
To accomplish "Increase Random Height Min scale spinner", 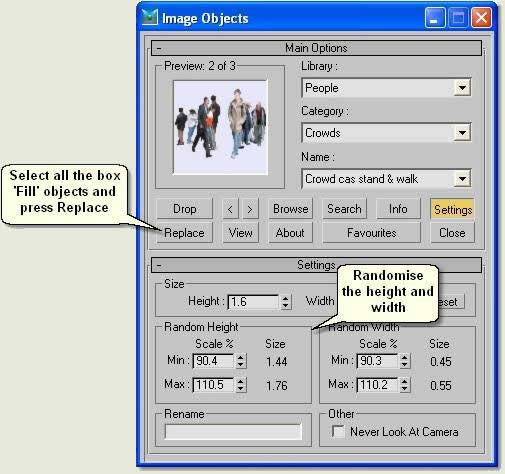I will (x=240, y=357).
